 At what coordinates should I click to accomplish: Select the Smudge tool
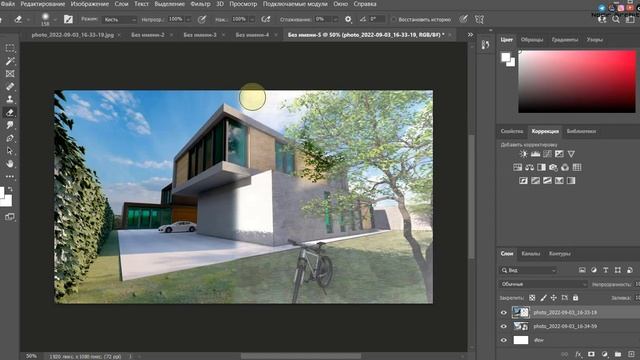(10, 125)
